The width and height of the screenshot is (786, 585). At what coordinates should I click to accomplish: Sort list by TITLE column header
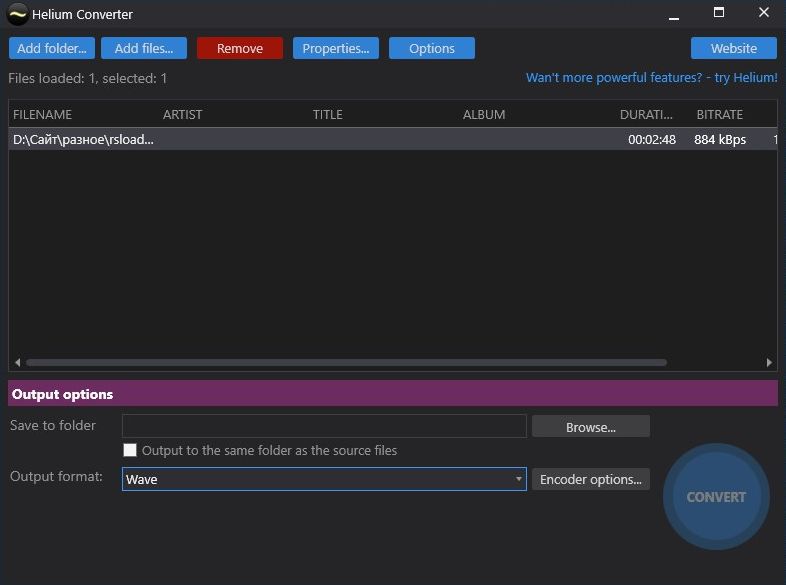click(x=328, y=114)
